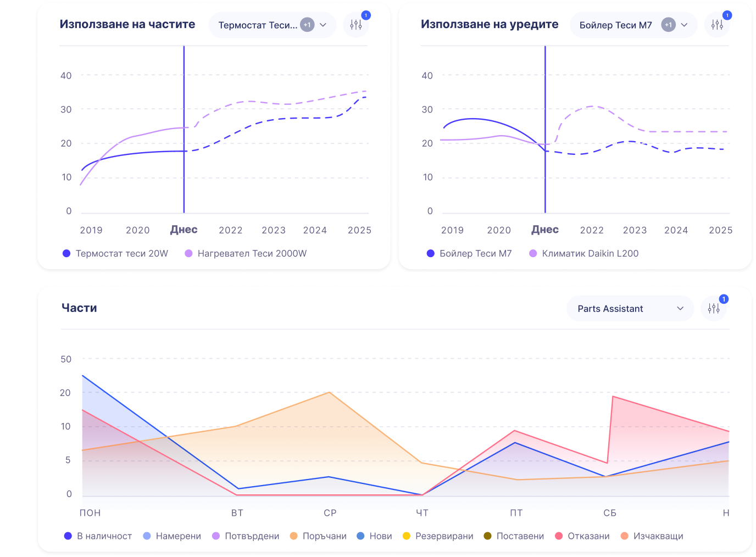756x557 pixels.
Task: Toggle Отказани legend series
Action: pyautogui.click(x=582, y=536)
